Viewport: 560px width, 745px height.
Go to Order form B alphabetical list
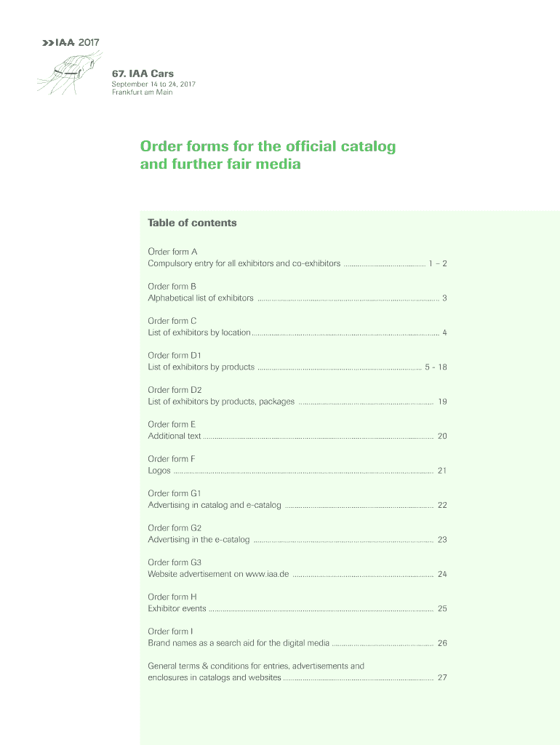(201, 298)
